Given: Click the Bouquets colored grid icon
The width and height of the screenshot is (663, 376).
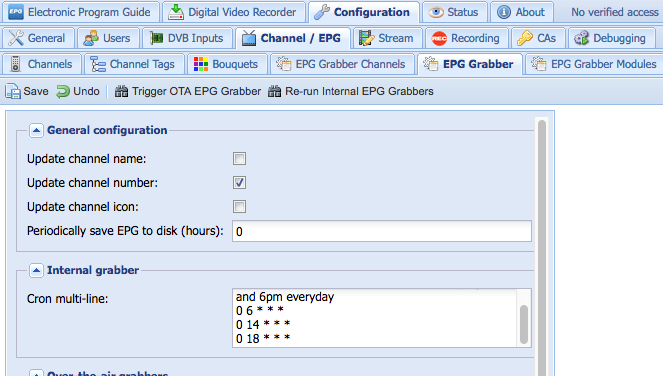Looking at the screenshot, I should [201, 64].
